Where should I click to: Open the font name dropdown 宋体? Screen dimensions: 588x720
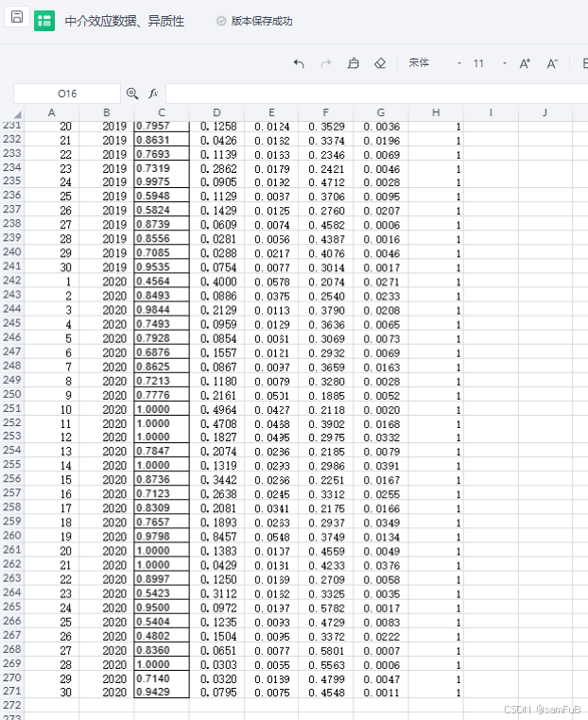click(435, 63)
